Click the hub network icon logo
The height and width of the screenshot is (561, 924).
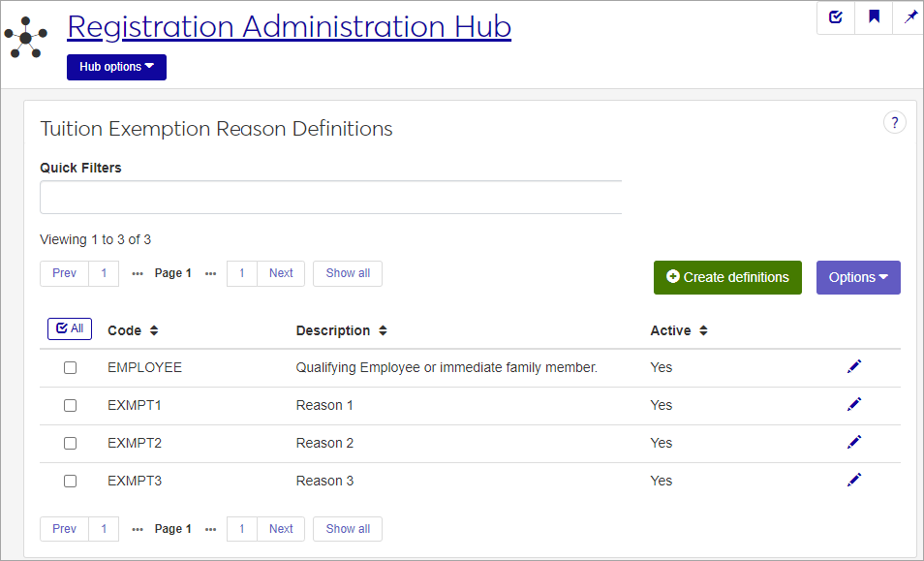[x=25, y=38]
